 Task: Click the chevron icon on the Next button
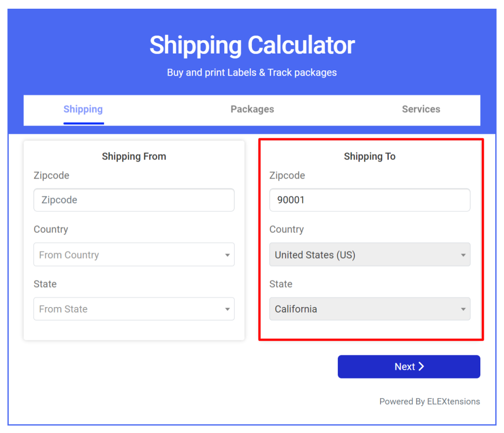pyautogui.click(x=421, y=367)
